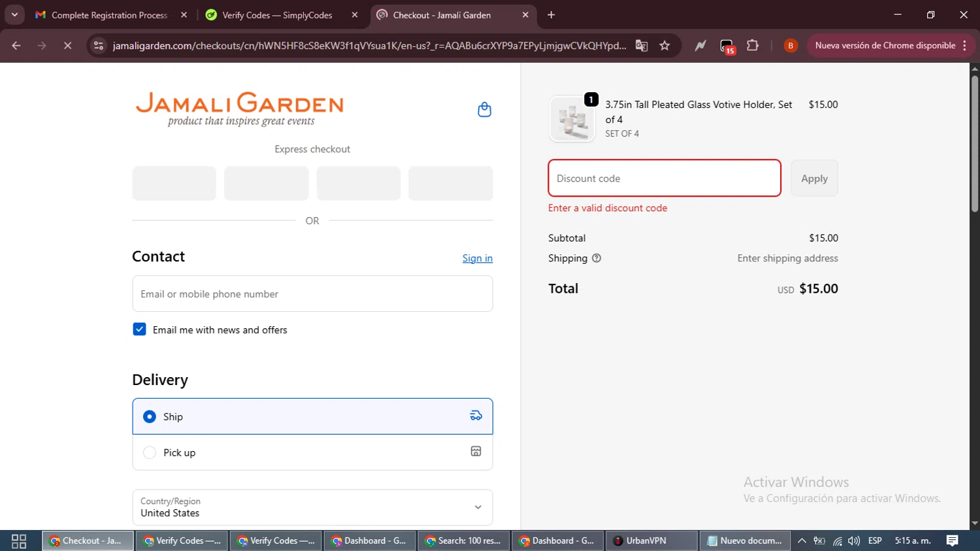The image size is (980, 551).
Task: Open the Chrome profile avatar B
Action: click(x=791, y=46)
